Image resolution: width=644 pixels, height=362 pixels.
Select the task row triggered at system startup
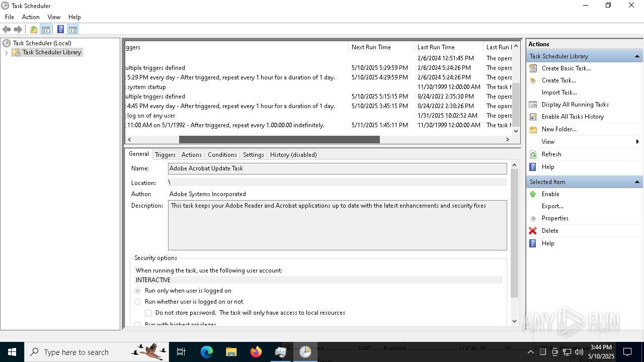point(318,87)
